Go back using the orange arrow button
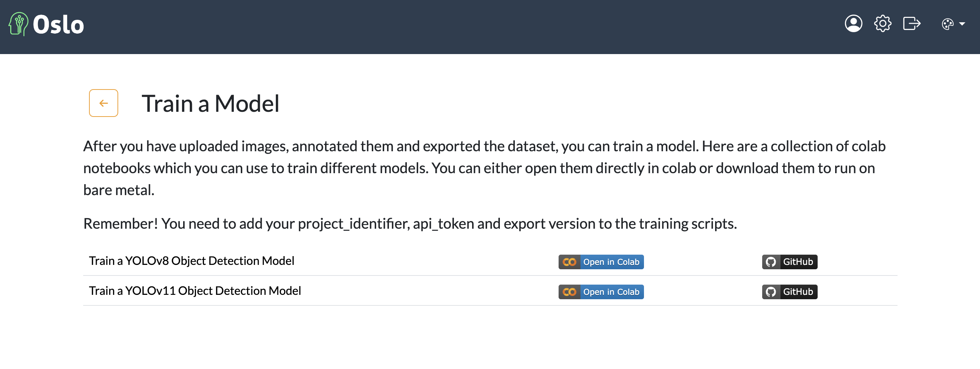980x369 pixels. tap(104, 103)
